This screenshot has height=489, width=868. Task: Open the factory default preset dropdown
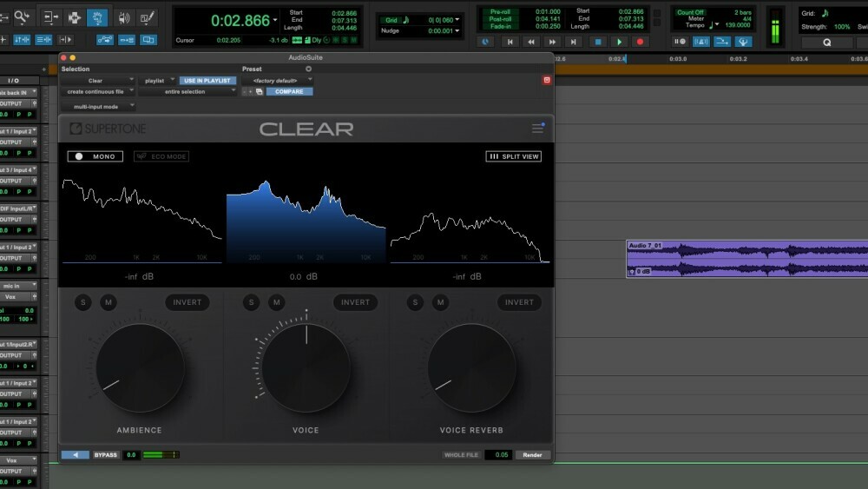point(278,80)
